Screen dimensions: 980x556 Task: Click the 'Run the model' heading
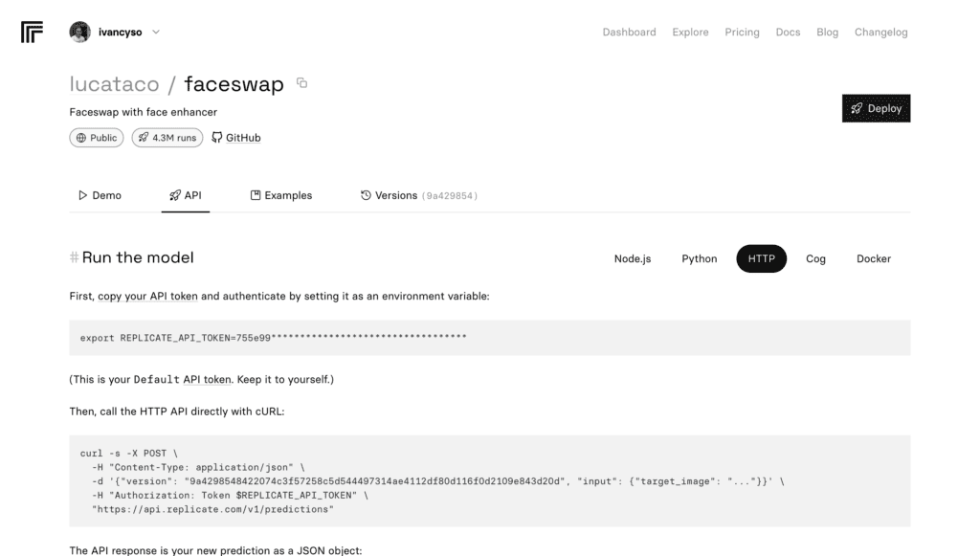point(138,257)
